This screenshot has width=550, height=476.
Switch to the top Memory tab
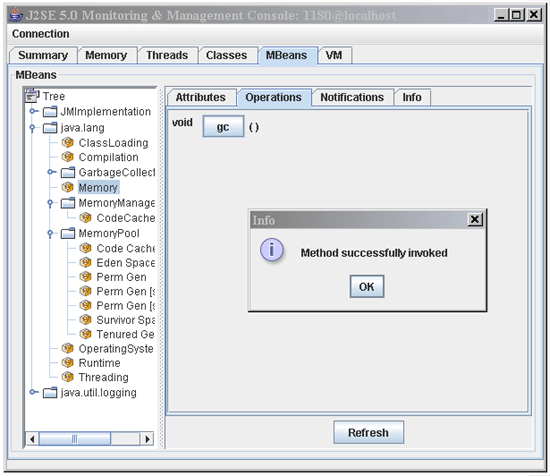point(106,55)
